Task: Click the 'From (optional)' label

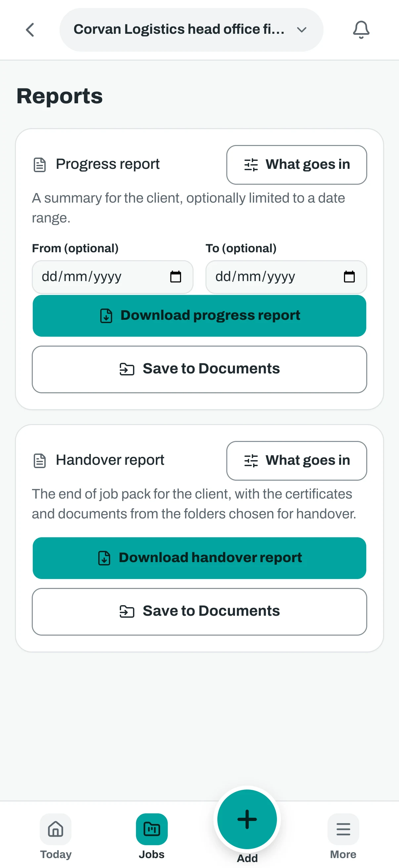Action: click(75, 248)
